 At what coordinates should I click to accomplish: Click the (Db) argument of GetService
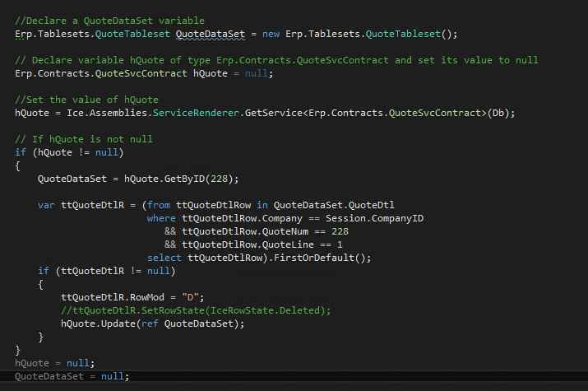tap(498, 113)
